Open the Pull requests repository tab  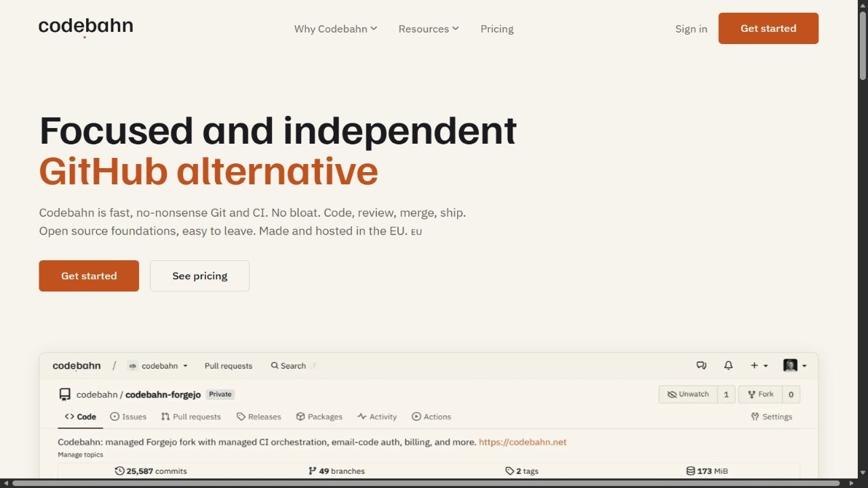[191, 417]
